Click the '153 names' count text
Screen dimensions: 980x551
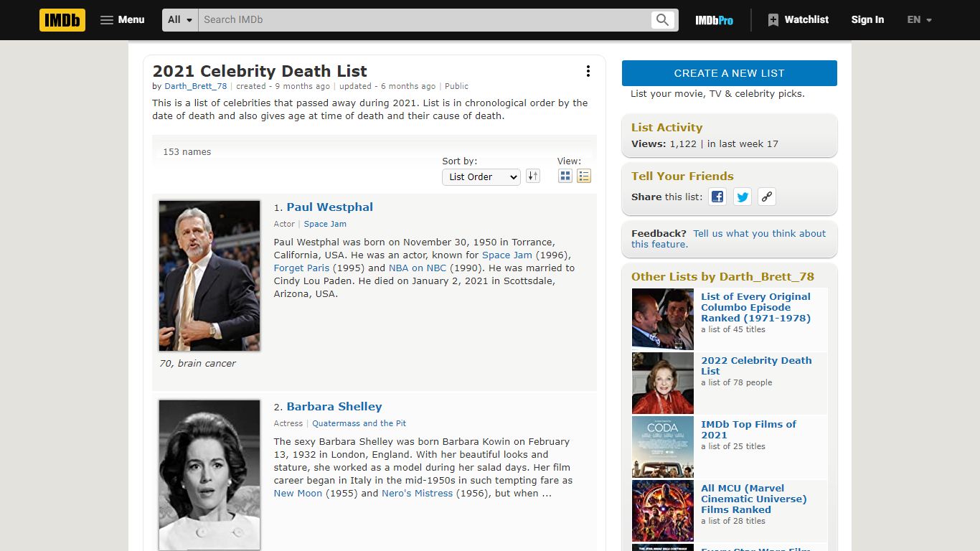click(x=187, y=152)
